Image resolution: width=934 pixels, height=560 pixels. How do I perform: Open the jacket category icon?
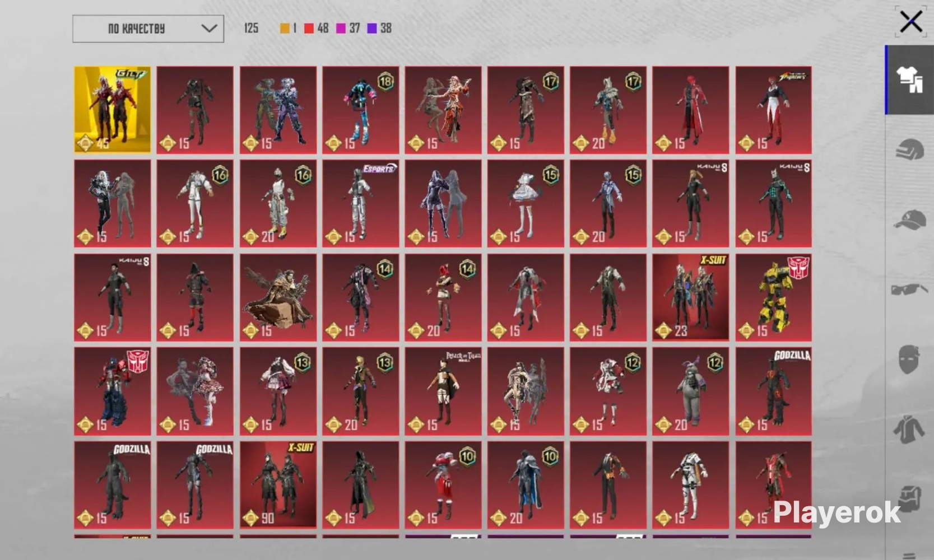(909, 429)
